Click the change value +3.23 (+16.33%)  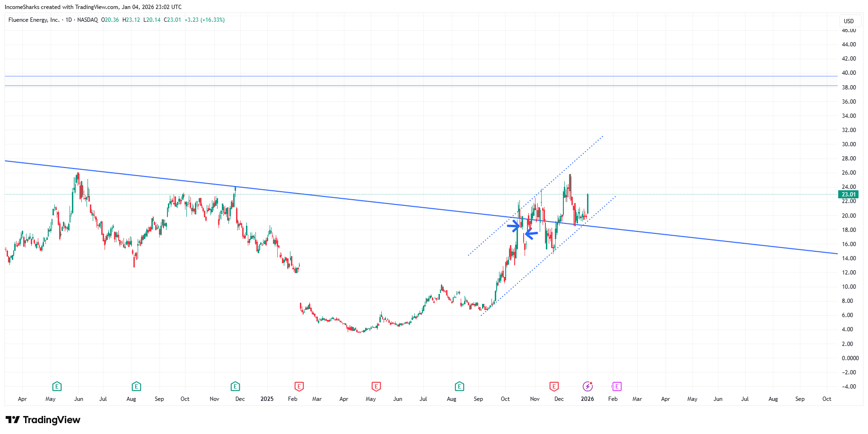(x=204, y=20)
